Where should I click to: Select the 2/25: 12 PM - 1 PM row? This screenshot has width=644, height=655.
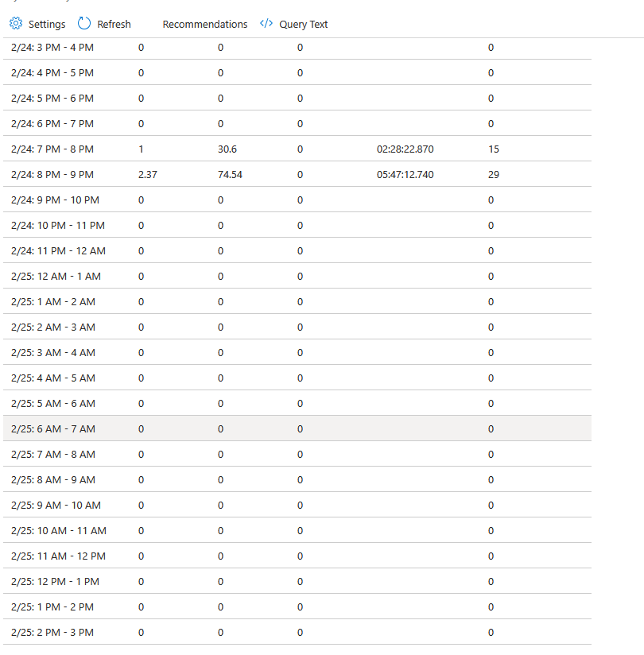point(297,582)
